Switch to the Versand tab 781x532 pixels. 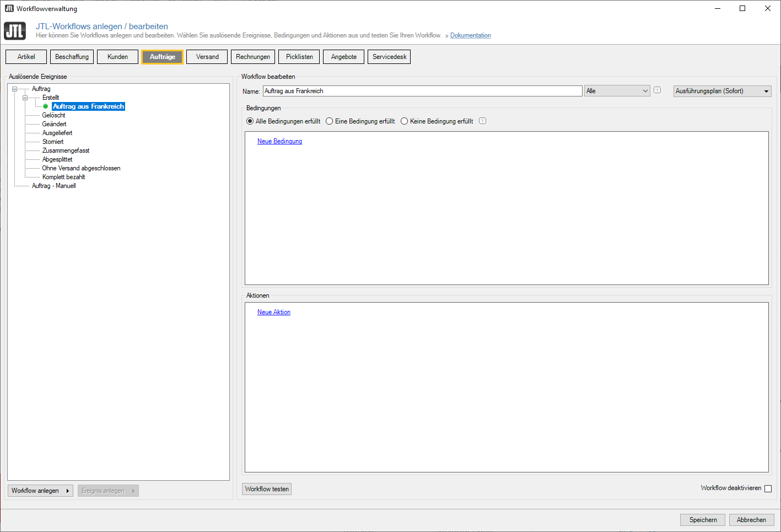tap(207, 57)
